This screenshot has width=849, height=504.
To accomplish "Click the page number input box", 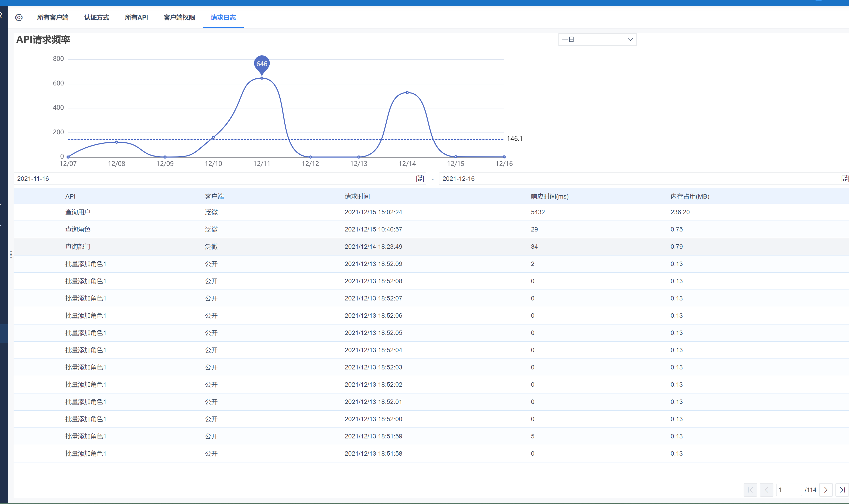I will click(x=789, y=490).
